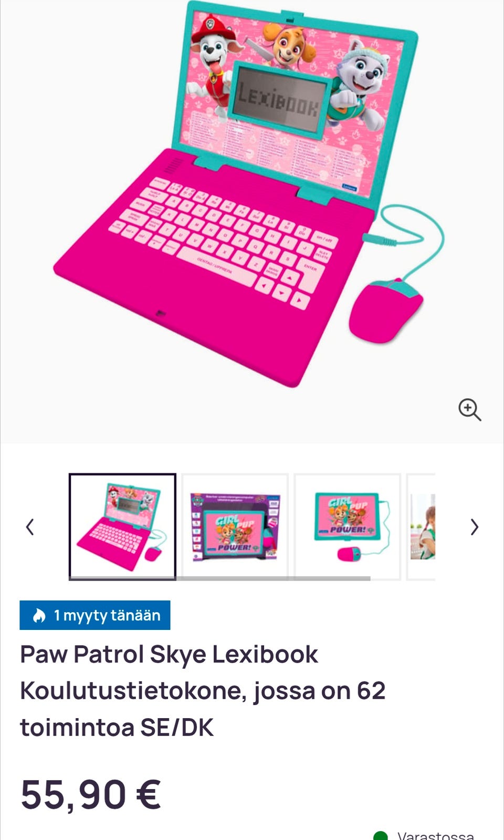The height and width of the screenshot is (840, 504).
Task: Open the Paw Patrol Skye Lexibook title
Action: pos(203,691)
